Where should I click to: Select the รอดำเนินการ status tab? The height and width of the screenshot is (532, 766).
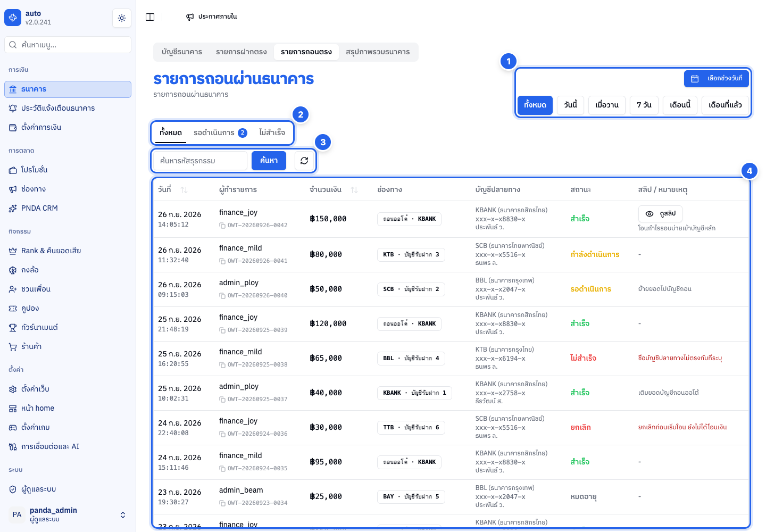220,133
